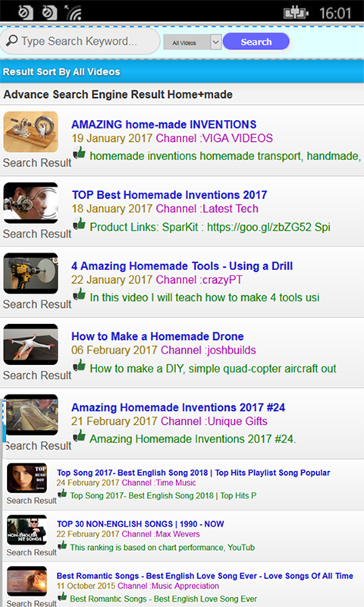Click the purple Search button
Screen dimensions: 364x607
coord(256,42)
